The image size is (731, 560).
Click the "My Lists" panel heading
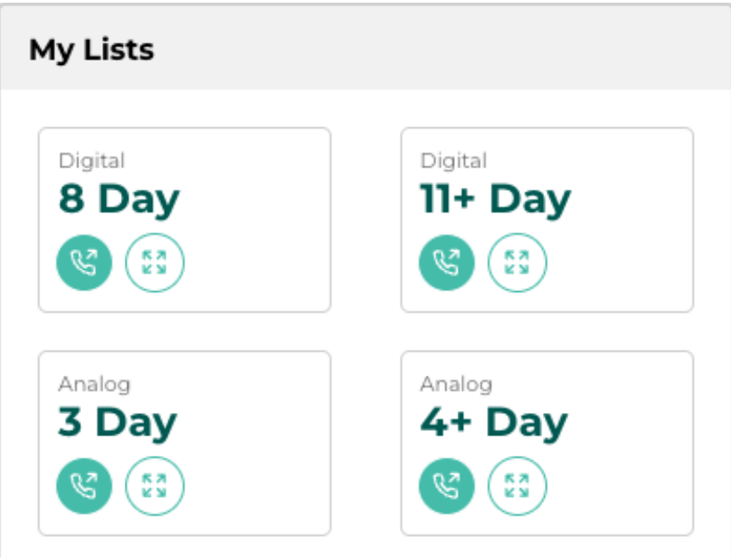coord(92,50)
